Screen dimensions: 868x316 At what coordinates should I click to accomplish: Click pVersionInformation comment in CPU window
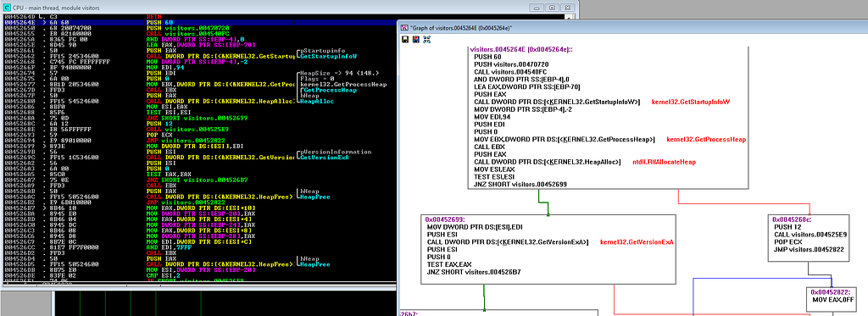pyautogui.click(x=336, y=152)
